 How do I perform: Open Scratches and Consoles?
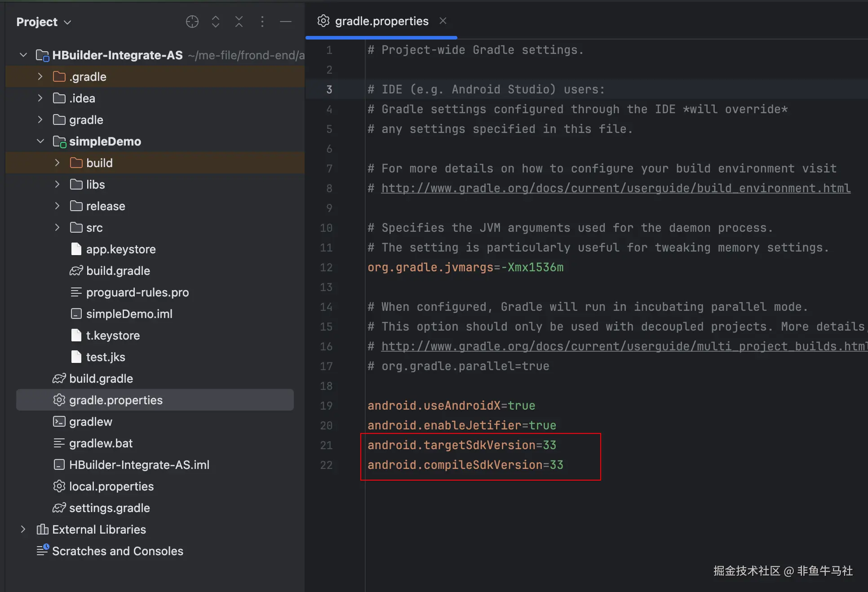click(117, 551)
